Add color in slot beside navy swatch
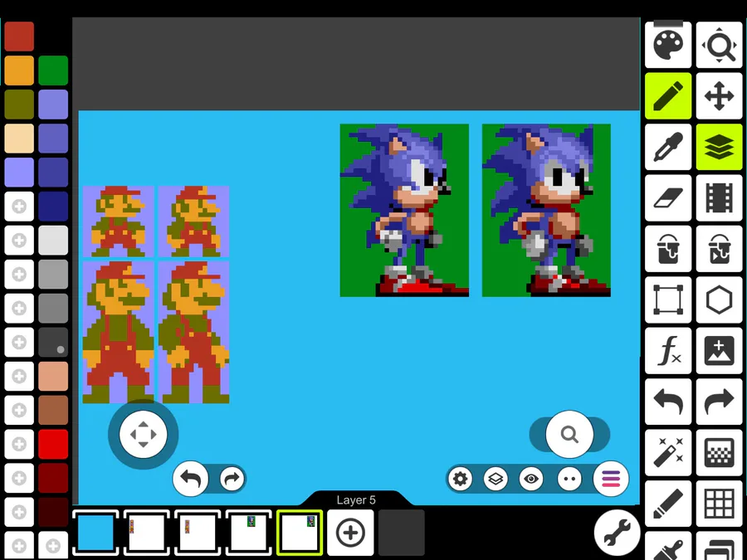747x560 pixels. (19, 207)
